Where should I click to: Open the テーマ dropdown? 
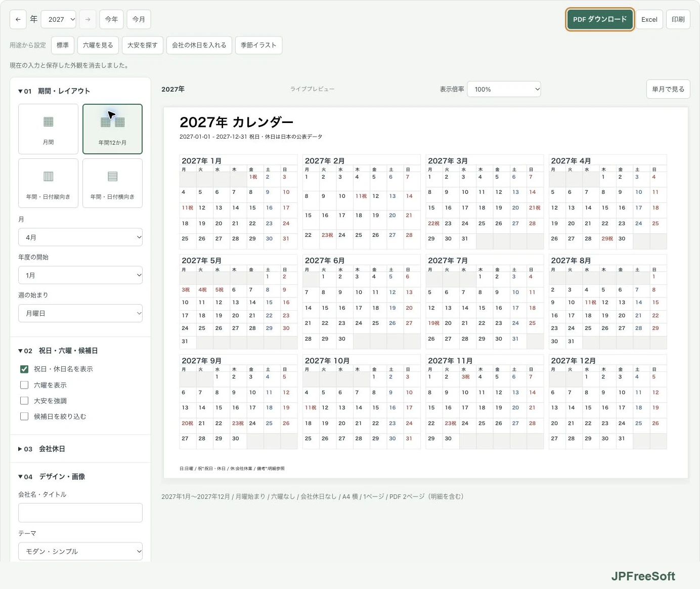coord(80,551)
